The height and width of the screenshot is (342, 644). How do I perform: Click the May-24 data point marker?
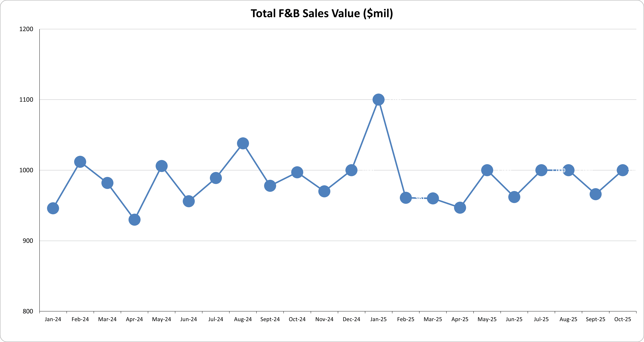coord(161,166)
